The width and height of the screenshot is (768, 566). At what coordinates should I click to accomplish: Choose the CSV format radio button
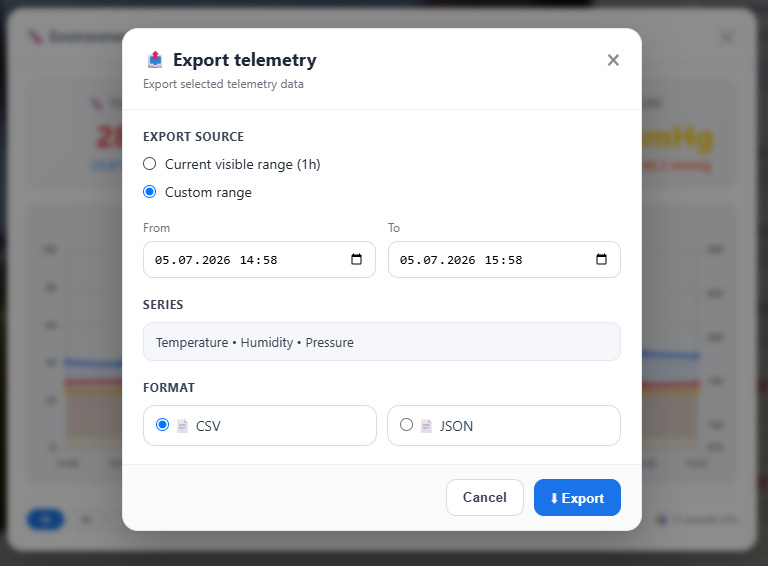[162, 424]
